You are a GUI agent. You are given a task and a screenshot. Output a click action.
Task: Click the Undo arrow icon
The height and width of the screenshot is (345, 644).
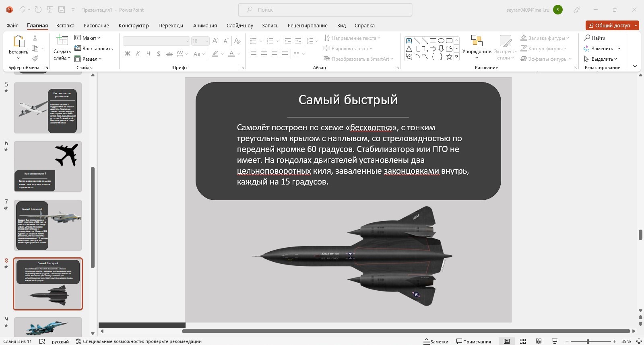click(x=23, y=10)
